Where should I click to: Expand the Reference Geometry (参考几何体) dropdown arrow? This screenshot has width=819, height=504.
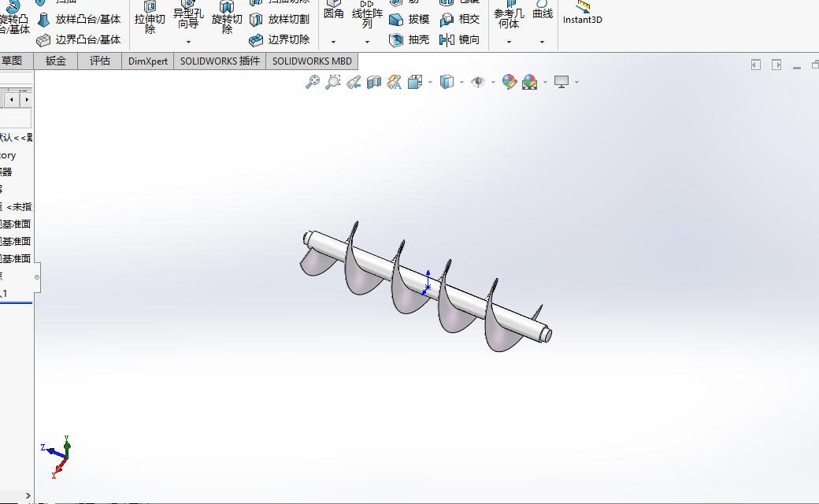(x=509, y=42)
